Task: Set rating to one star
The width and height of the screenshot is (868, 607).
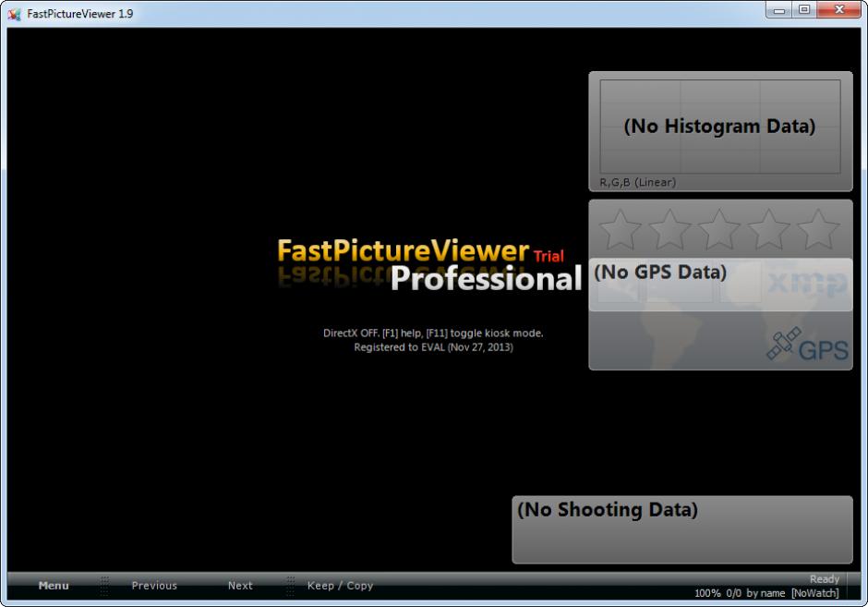Action: pyautogui.click(x=620, y=229)
